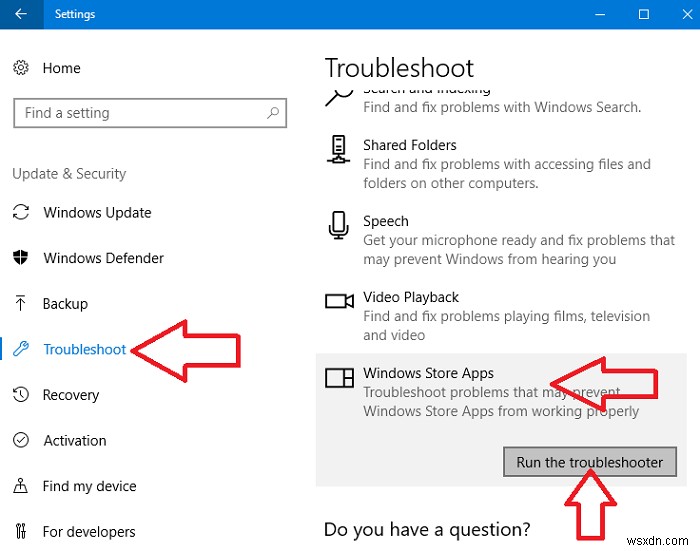
Task: Minimize the Settings window
Action: click(600, 14)
